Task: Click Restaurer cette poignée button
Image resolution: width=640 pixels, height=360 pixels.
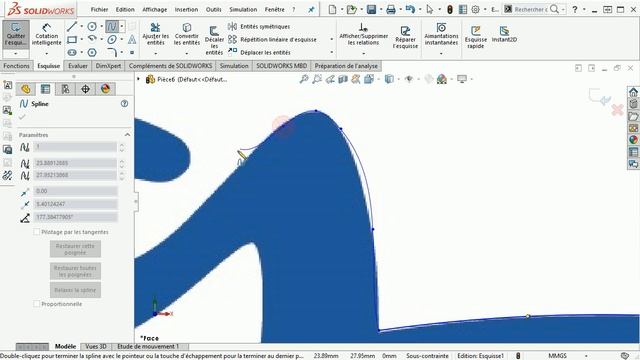Action: tap(75, 249)
